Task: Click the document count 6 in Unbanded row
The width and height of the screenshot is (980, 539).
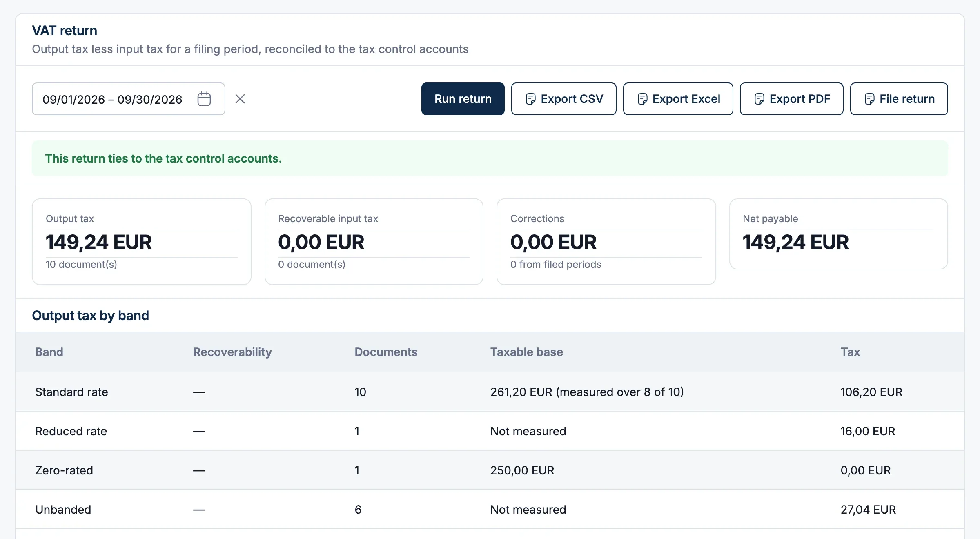Action: [x=358, y=510]
